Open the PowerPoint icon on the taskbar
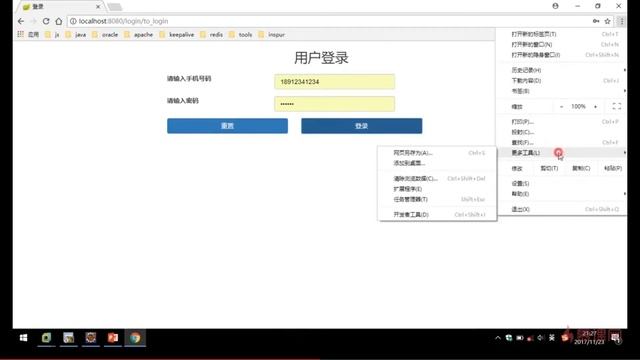640x360 pixels. tap(113, 338)
